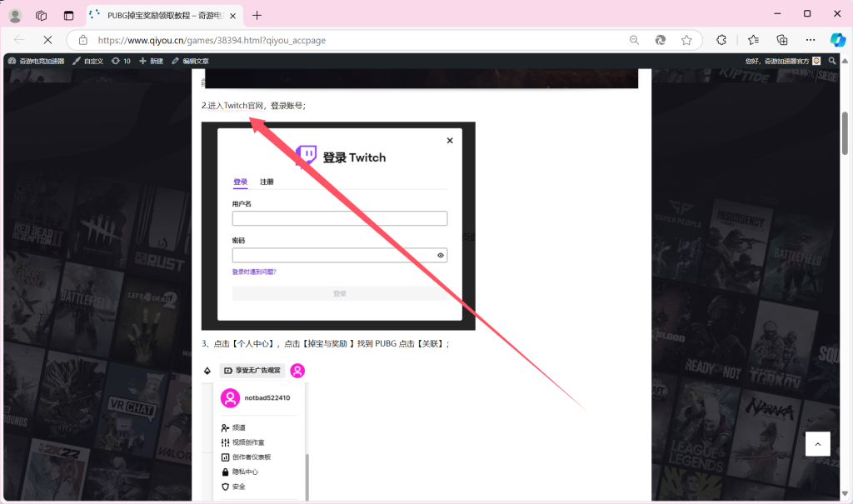
Task: Click 编辑文章 in the admin bar
Action: point(190,61)
